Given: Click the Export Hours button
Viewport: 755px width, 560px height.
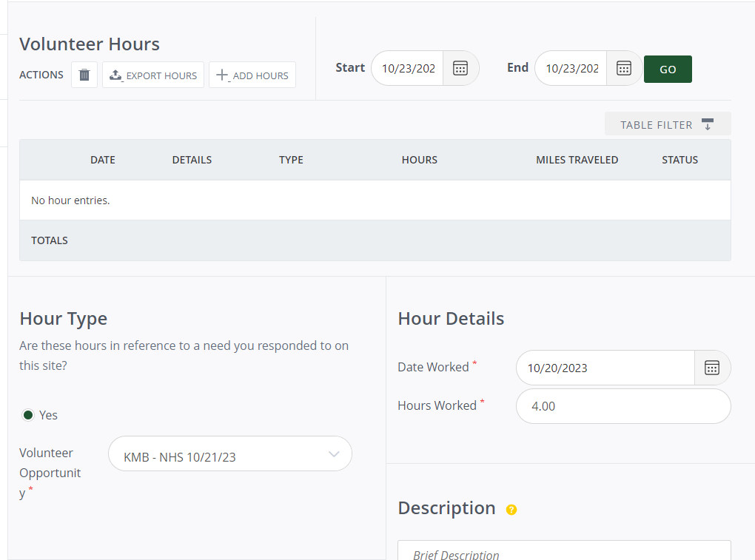Looking at the screenshot, I should click(153, 75).
